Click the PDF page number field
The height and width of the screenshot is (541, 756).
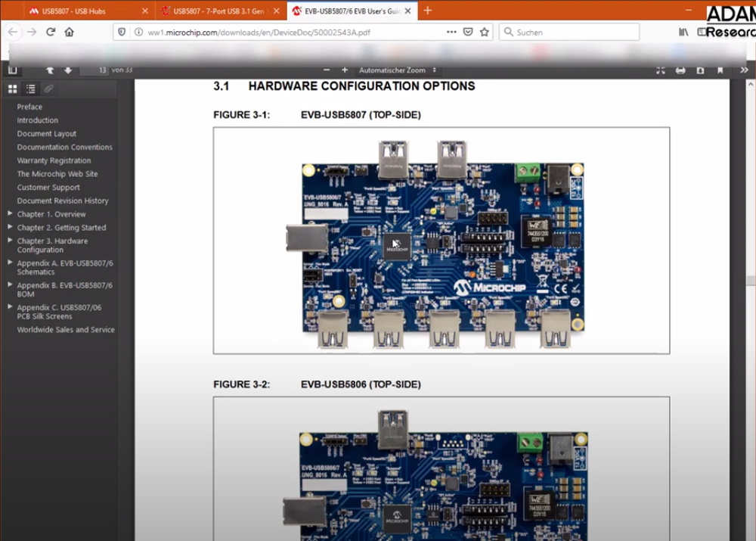click(94, 70)
